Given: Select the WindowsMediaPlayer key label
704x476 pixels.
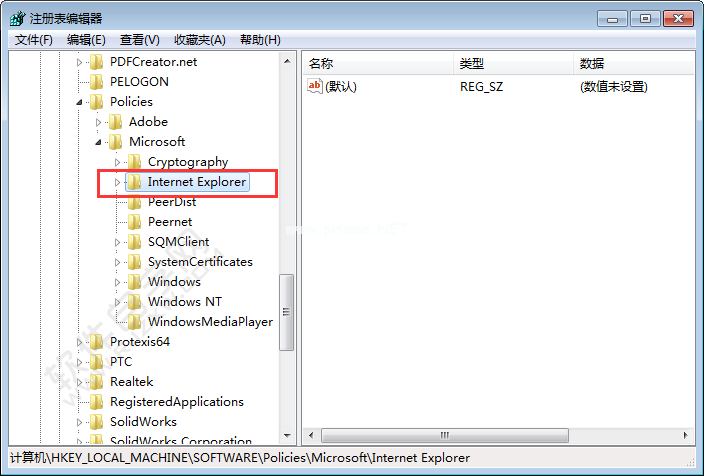Looking at the screenshot, I should (211, 322).
